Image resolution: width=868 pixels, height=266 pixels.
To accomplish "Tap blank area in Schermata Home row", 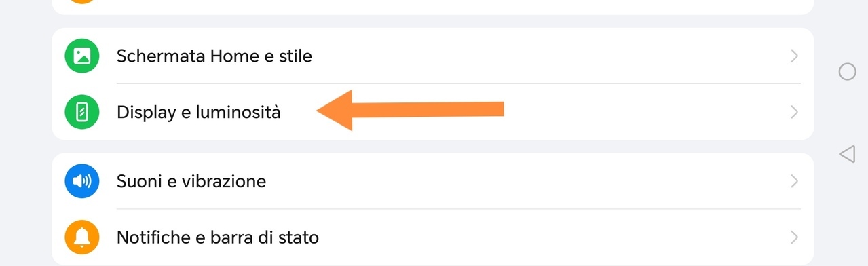I will coord(550,56).
